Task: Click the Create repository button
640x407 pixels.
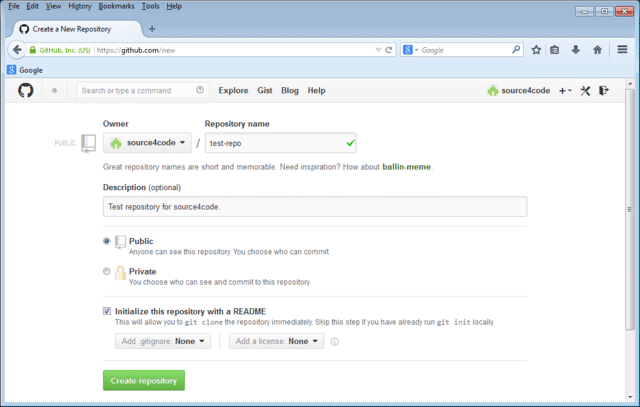Action: 144,380
